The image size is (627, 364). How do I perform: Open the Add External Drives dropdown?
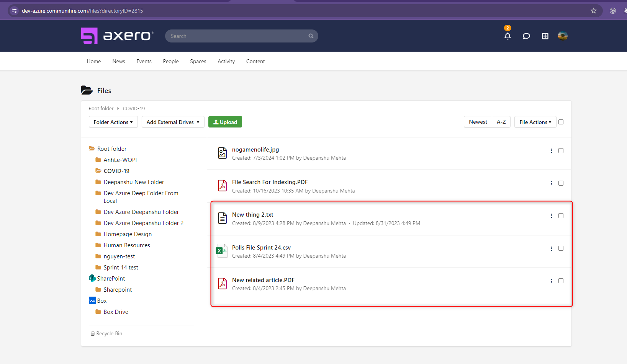[173, 122]
